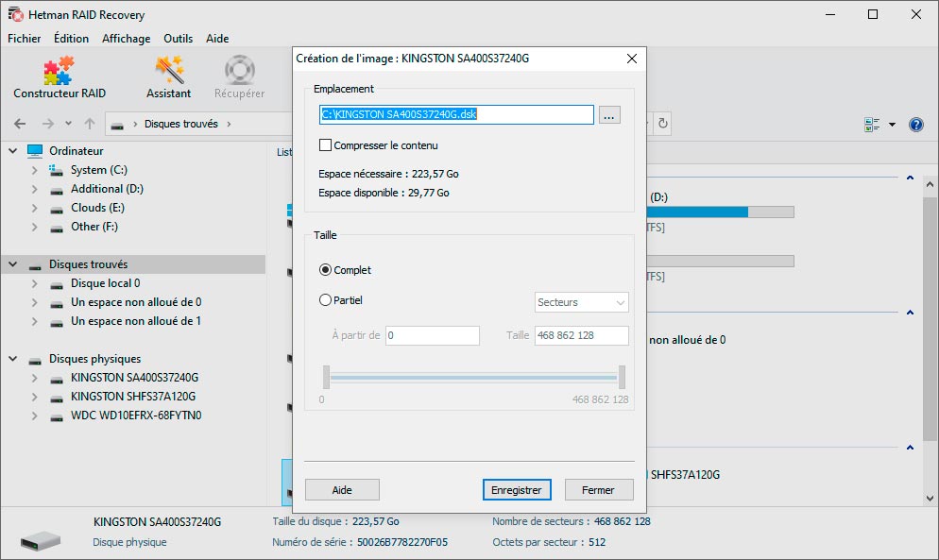
Task: Open the Secteurs unit dropdown
Action: coord(581,302)
